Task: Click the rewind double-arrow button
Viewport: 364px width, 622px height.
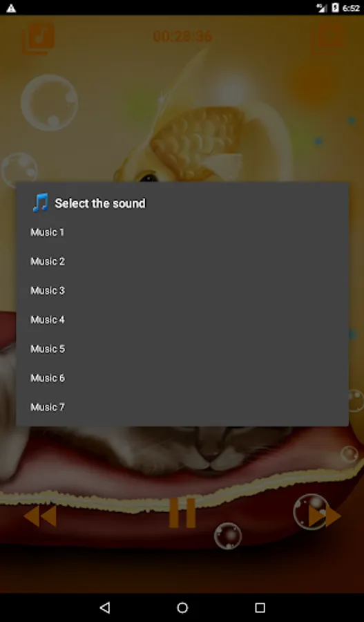Action: coord(40,516)
